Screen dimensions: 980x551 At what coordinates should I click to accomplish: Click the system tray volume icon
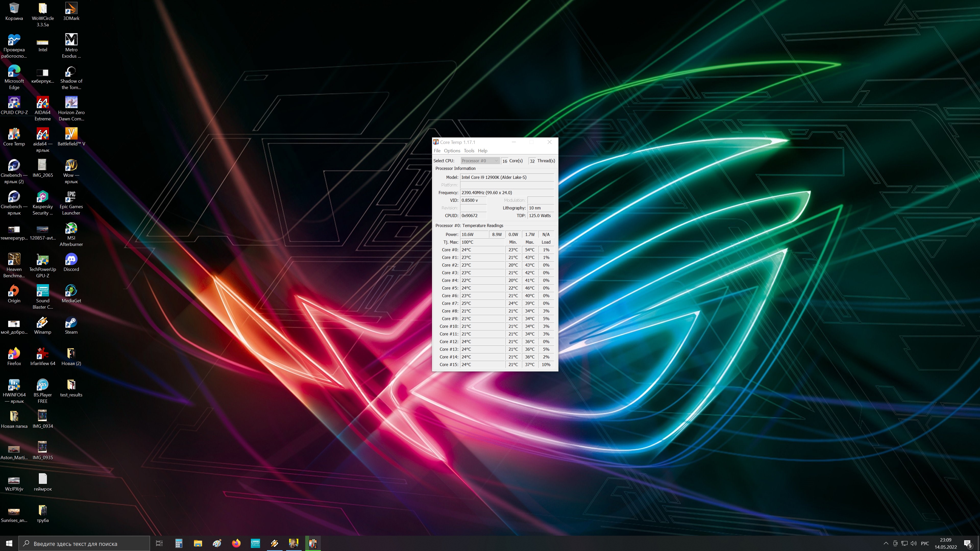pos(914,543)
